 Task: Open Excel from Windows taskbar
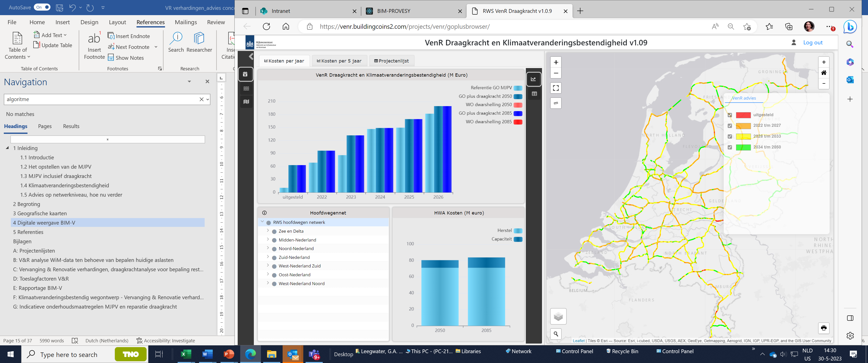[x=186, y=354]
